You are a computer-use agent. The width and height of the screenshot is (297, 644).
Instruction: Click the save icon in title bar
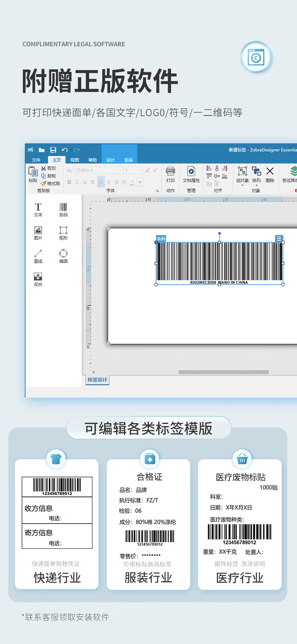pos(53,150)
